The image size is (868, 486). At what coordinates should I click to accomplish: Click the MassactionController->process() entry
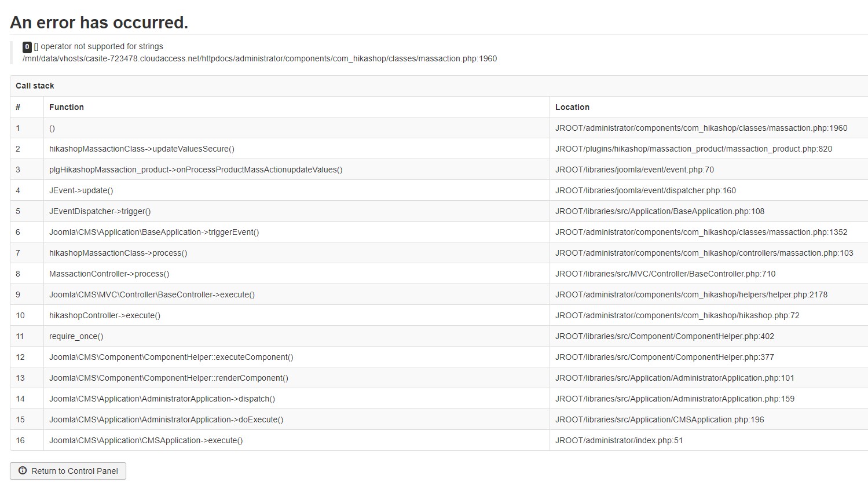(109, 274)
